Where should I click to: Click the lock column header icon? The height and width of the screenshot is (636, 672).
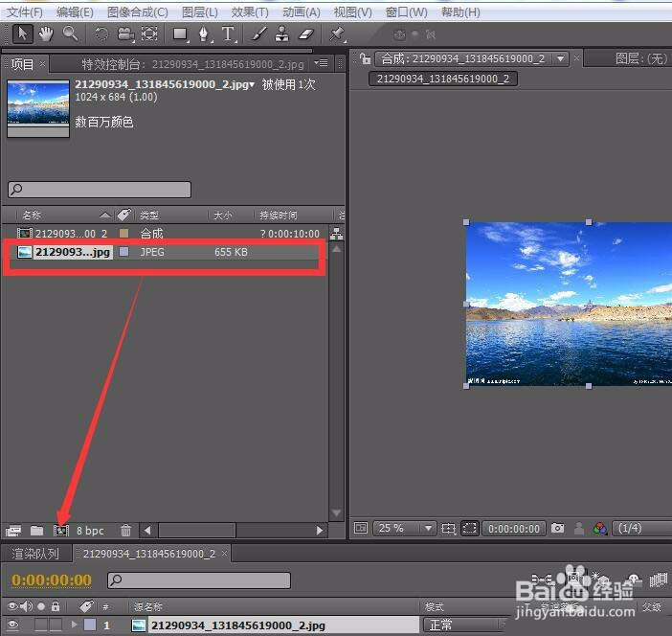click(56, 606)
